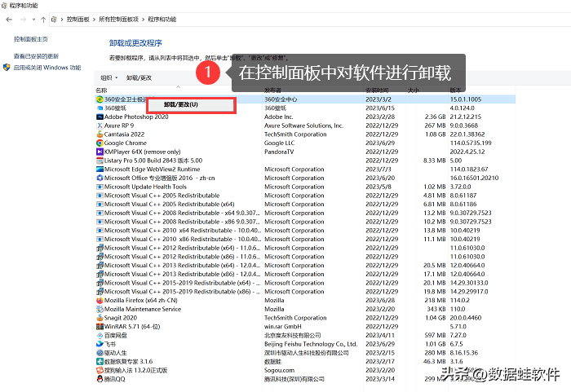The image size is (571, 392).
Task: Click the Microsoft Update Health Tools icon
Action: (100, 187)
